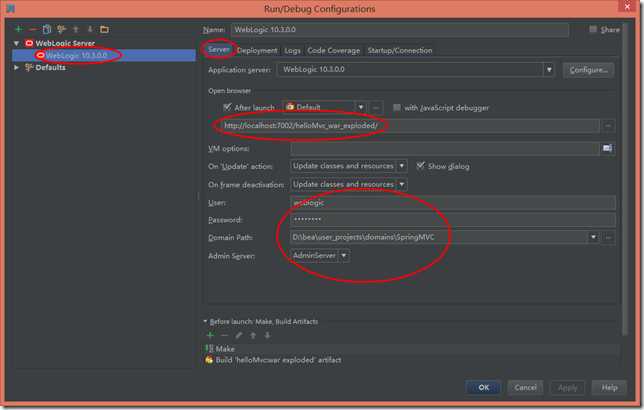Open Default browser dropdown
The height and width of the screenshot is (410, 644).
point(361,108)
